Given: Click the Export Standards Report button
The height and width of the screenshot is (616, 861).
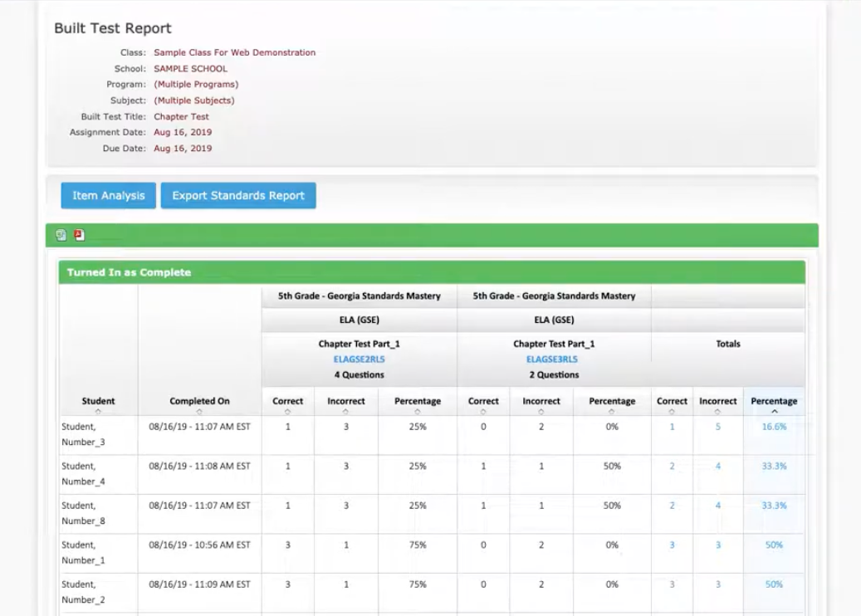Looking at the screenshot, I should click(238, 195).
